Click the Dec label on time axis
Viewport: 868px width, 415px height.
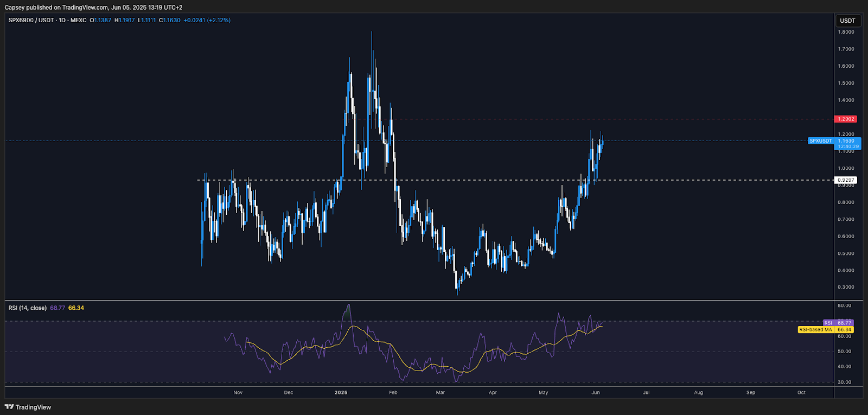(289, 392)
